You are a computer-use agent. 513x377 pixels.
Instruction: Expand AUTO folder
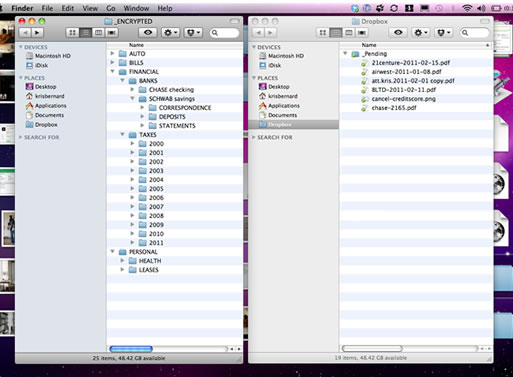[x=113, y=53]
